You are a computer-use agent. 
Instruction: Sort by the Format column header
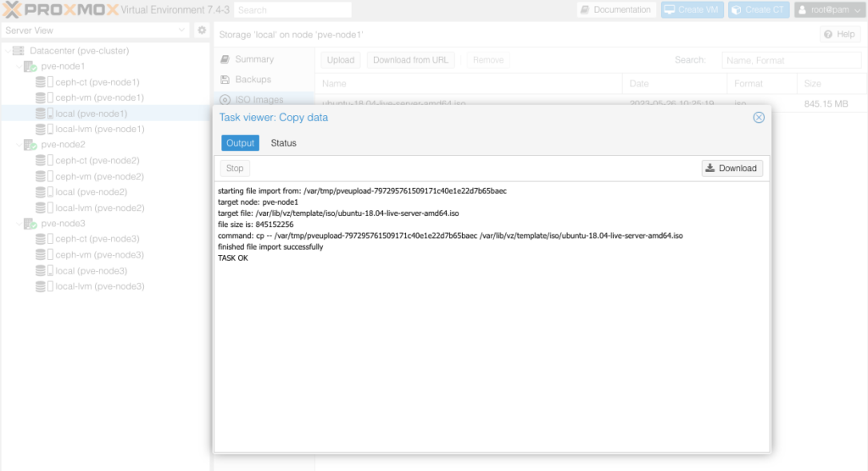point(762,84)
